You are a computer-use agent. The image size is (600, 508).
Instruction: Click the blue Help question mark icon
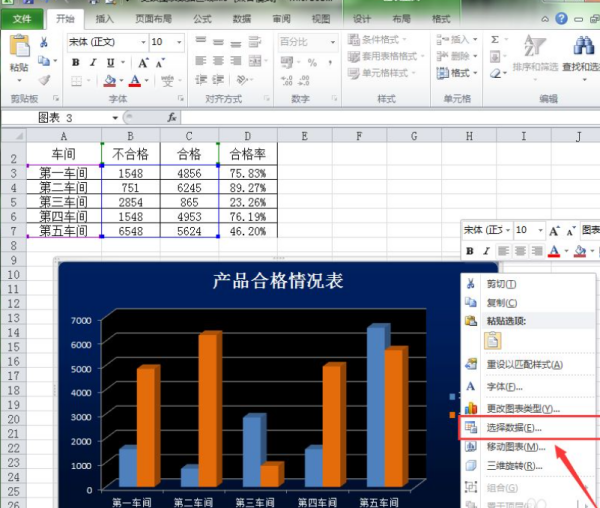(x=561, y=19)
